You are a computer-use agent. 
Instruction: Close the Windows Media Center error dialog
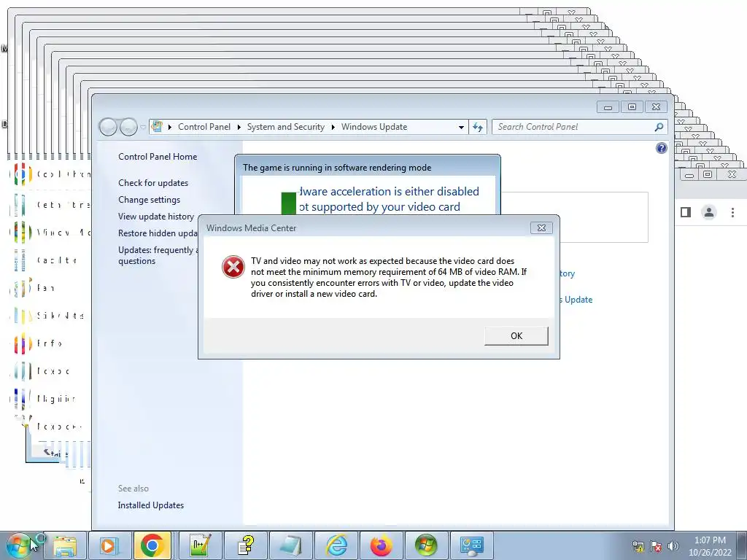541,227
